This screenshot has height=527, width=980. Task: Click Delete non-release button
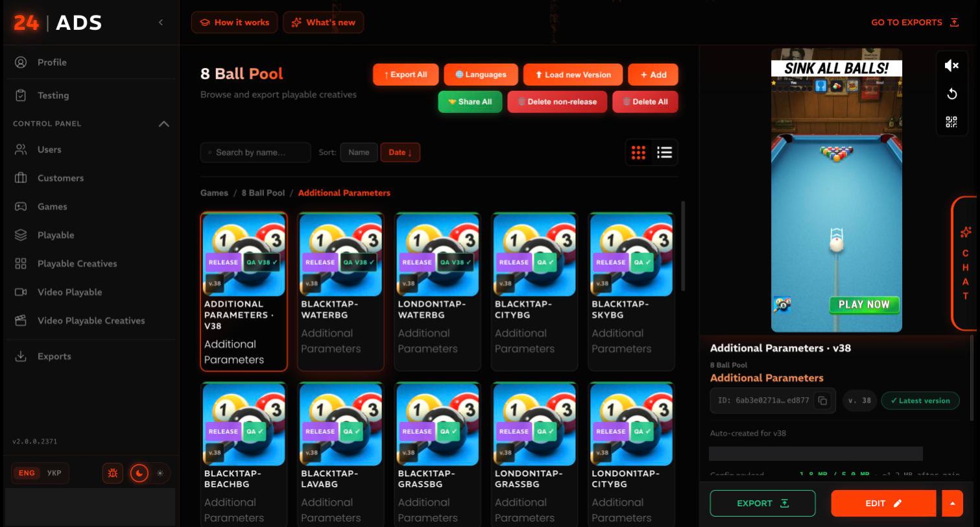click(557, 102)
